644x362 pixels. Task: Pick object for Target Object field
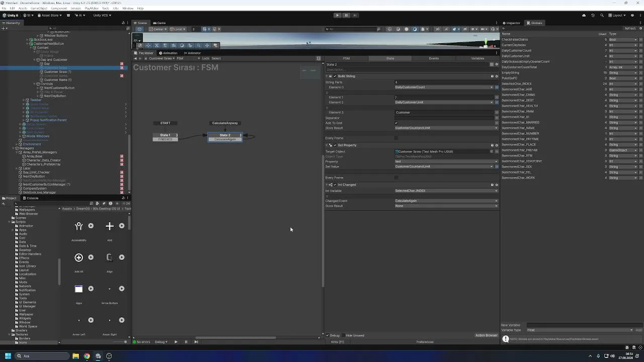[x=492, y=151]
